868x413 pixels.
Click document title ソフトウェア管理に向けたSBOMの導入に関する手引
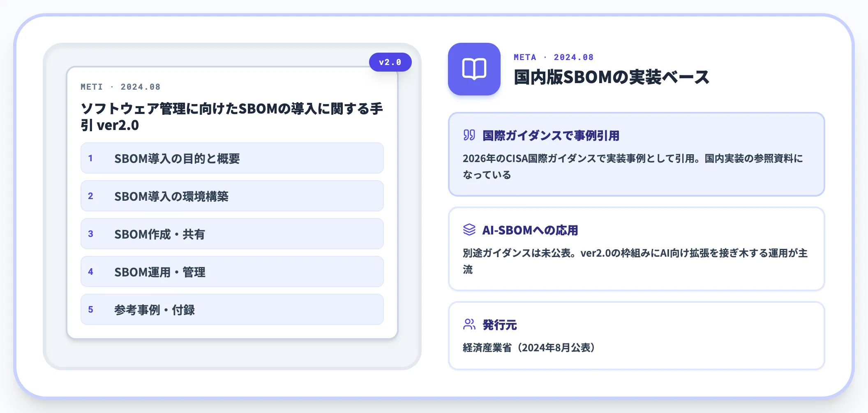(232, 117)
